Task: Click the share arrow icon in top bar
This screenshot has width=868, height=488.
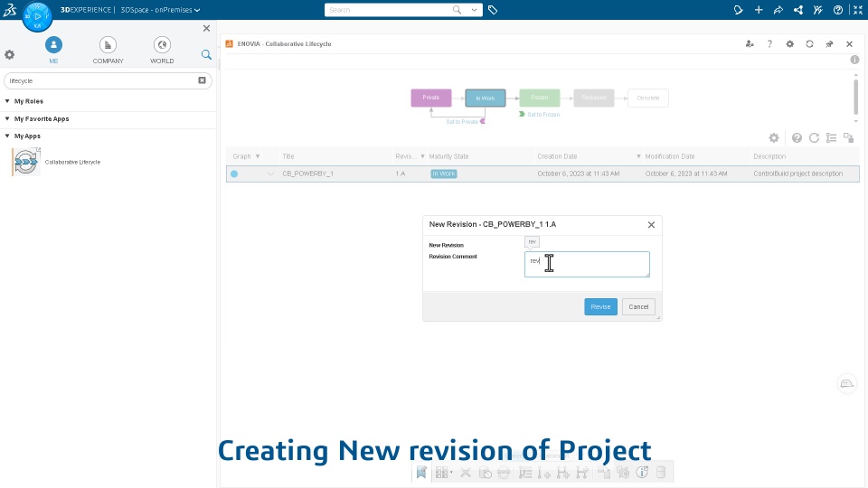Action: (x=778, y=10)
